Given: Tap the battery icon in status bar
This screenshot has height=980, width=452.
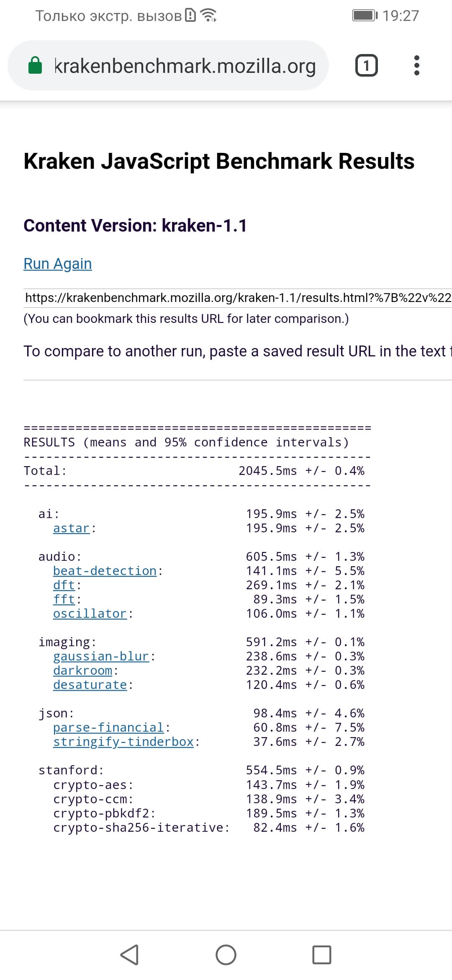Looking at the screenshot, I should click(x=365, y=15).
